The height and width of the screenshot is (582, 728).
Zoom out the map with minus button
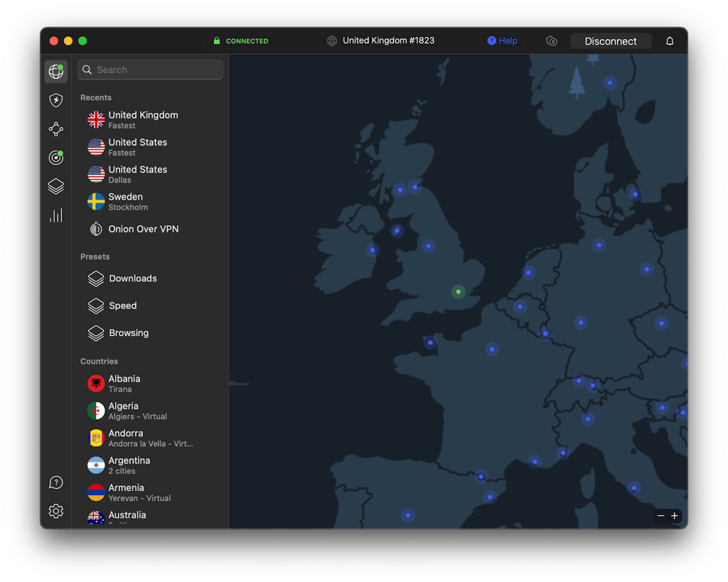pyautogui.click(x=660, y=516)
